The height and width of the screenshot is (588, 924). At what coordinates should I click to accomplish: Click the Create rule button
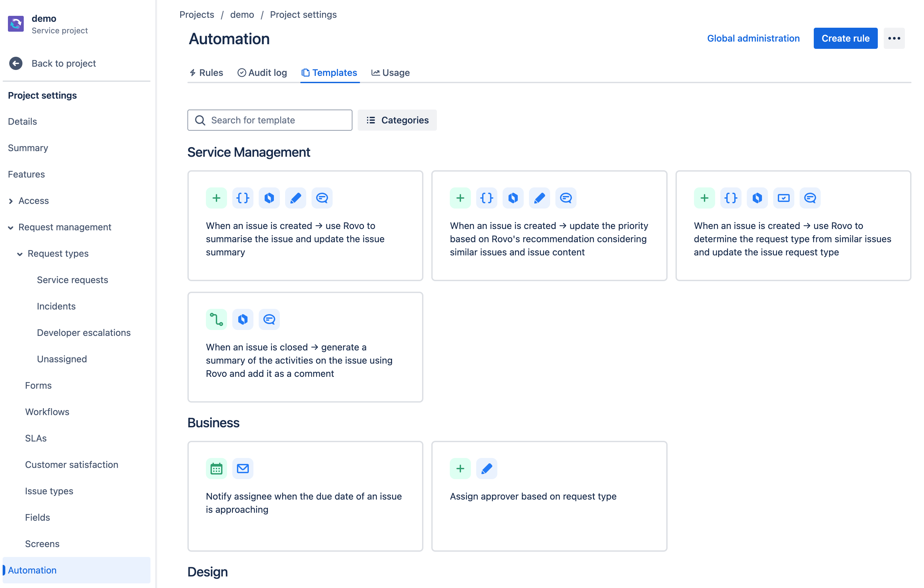(845, 38)
